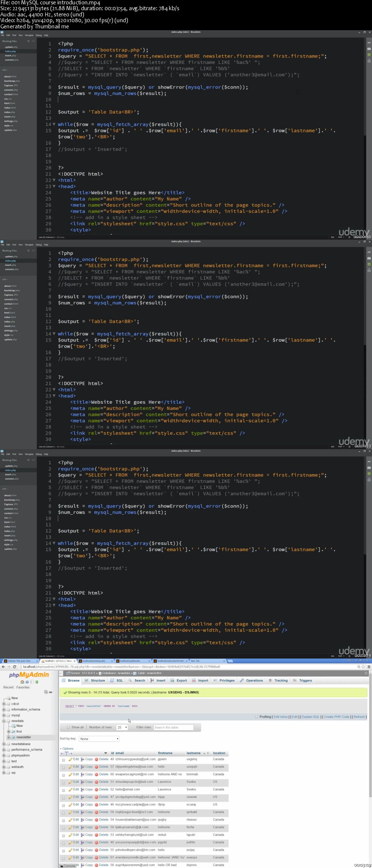The height and width of the screenshot is (868, 372).
Task: Click the Refresh link
Action: coord(359,717)
